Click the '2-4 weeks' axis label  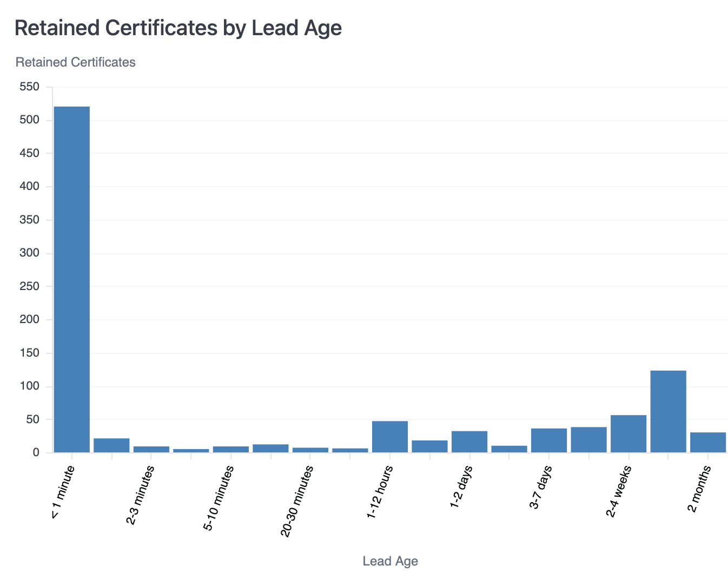pos(618,491)
